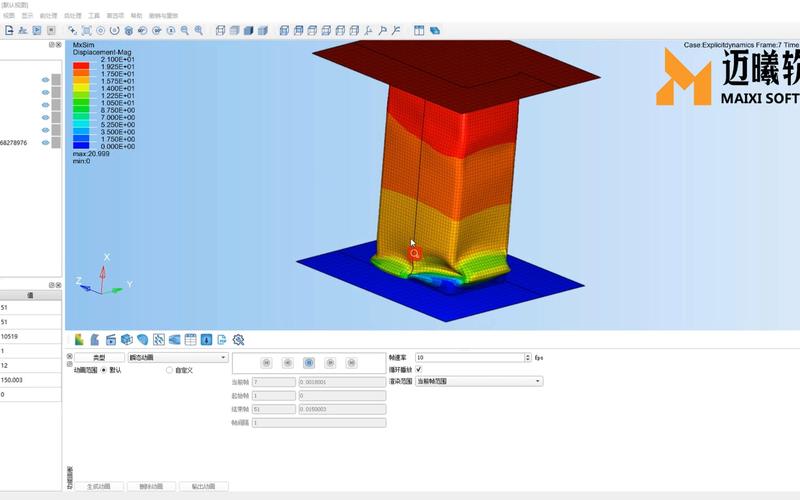Toggle the topmost eye visibility icon
This screenshot has width=800, height=500.
[45, 80]
